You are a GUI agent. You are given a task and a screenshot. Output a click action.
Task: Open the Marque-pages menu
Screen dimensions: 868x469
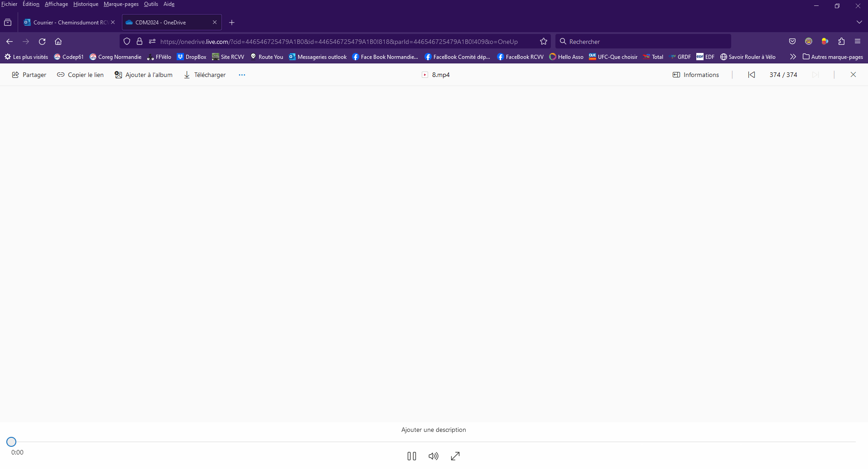(x=121, y=4)
